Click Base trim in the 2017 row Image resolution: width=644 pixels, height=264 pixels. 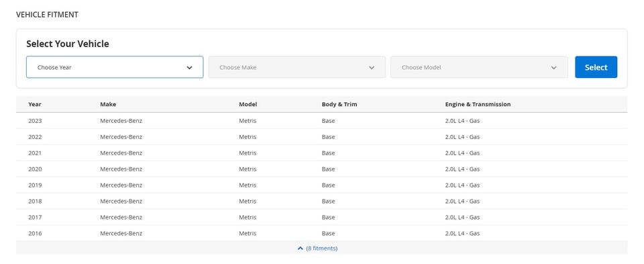tap(328, 217)
